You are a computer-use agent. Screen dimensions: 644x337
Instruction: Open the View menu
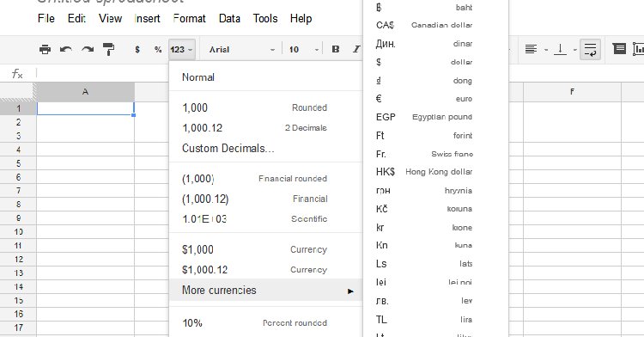110,19
